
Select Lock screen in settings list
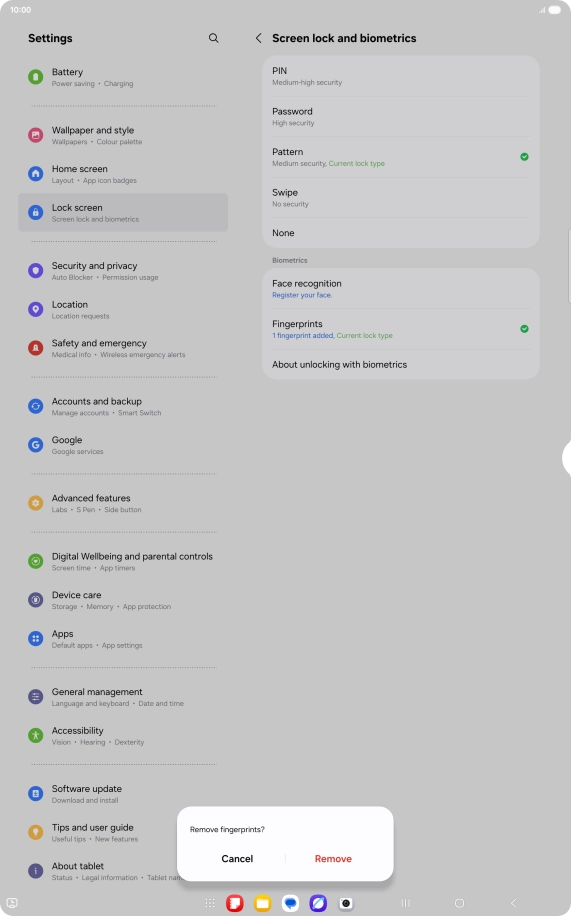point(123,213)
